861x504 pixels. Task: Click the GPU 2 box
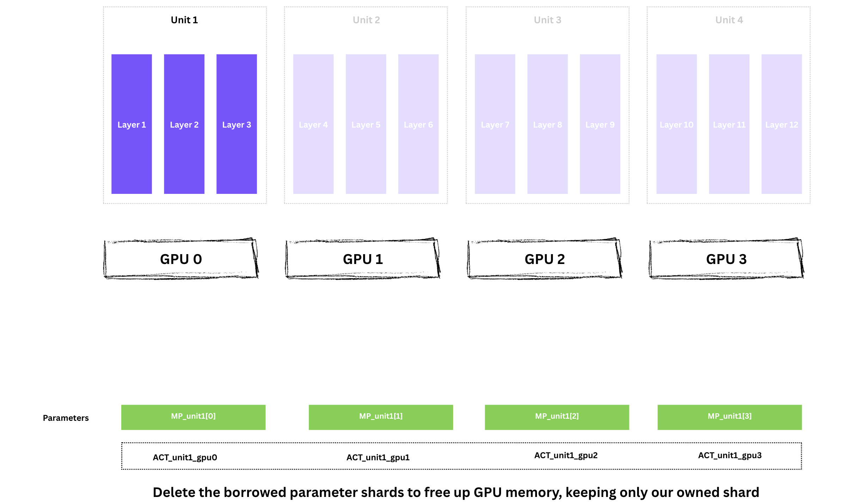(x=544, y=259)
